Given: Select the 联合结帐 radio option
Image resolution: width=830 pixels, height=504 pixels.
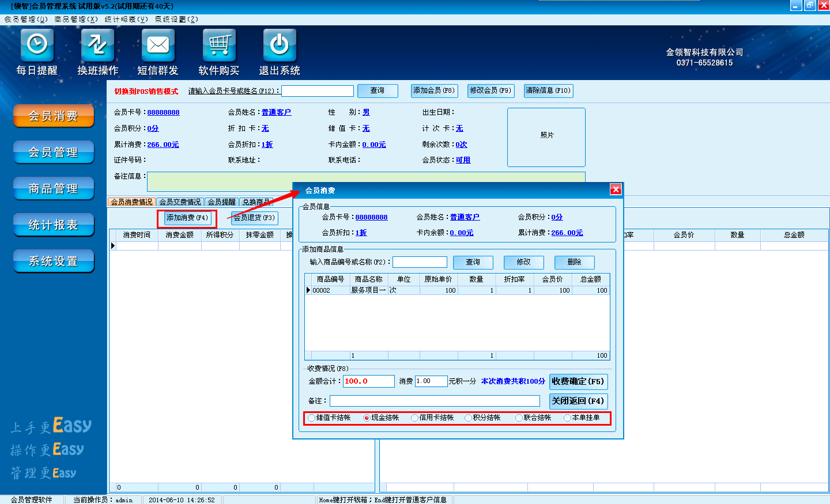Looking at the screenshot, I should click(x=534, y=418).
